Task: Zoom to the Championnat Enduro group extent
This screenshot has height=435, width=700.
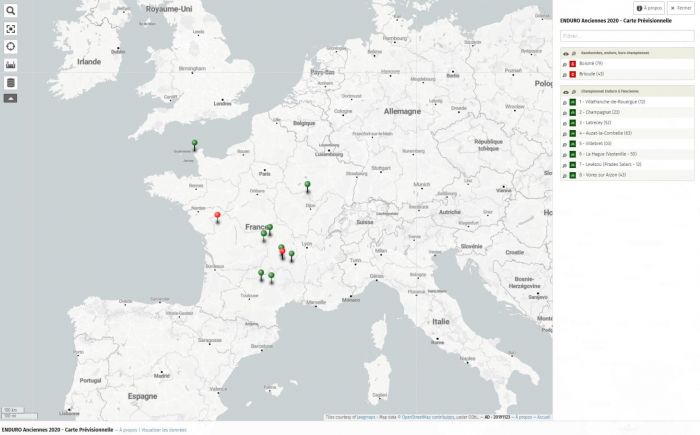Action: 573,91
